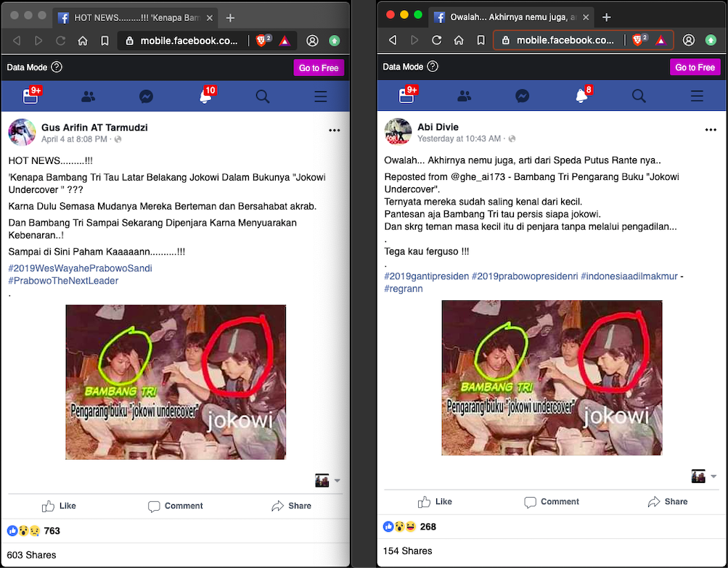The image size is (728, 568).
Task: Click home button in right browser toolbar
Action: 459,41
